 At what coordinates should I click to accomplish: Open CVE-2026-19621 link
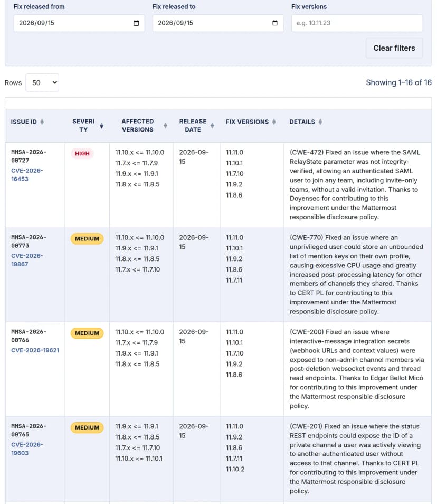[35, 350]
